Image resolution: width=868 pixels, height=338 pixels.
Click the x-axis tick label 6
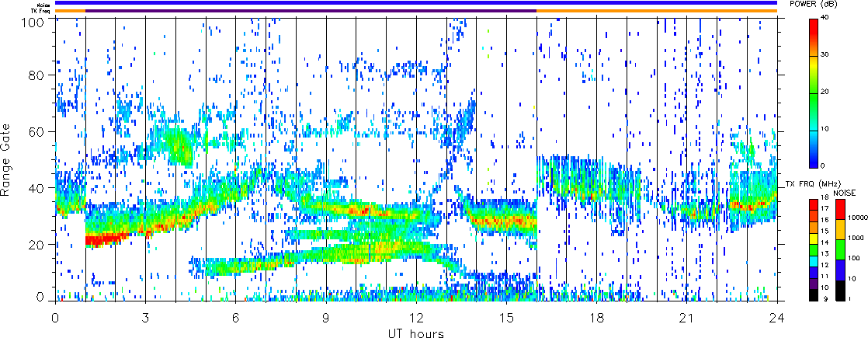coord(235,317)
